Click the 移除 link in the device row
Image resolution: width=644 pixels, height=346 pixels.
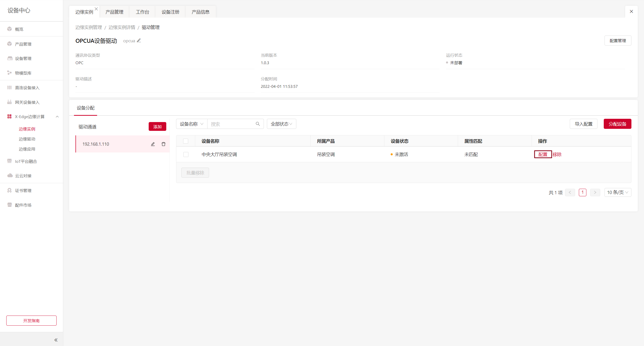click(x=557, y=155)
